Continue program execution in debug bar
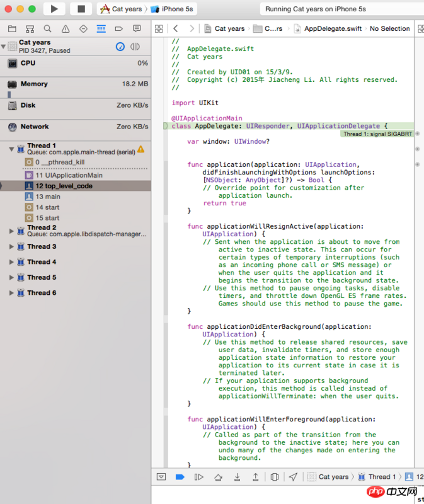Image resolution: width=424 pixels, height=504 pixels. pos(198,477)
